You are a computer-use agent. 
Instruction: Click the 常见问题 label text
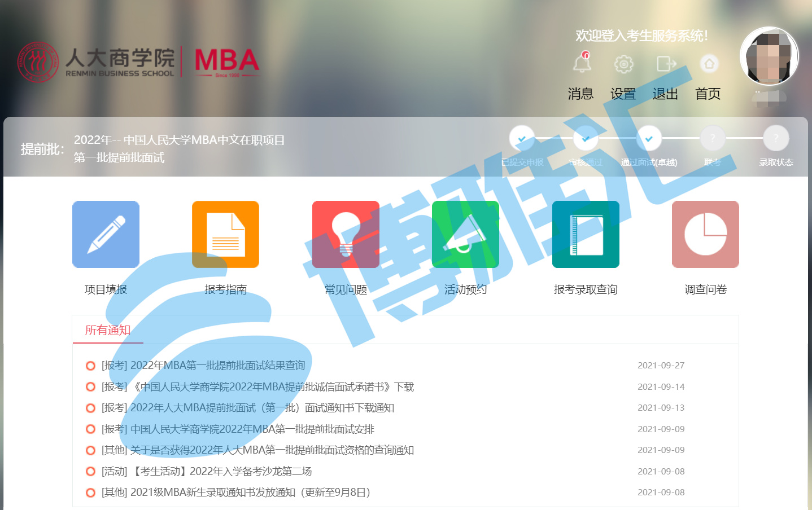pos(346,289)
